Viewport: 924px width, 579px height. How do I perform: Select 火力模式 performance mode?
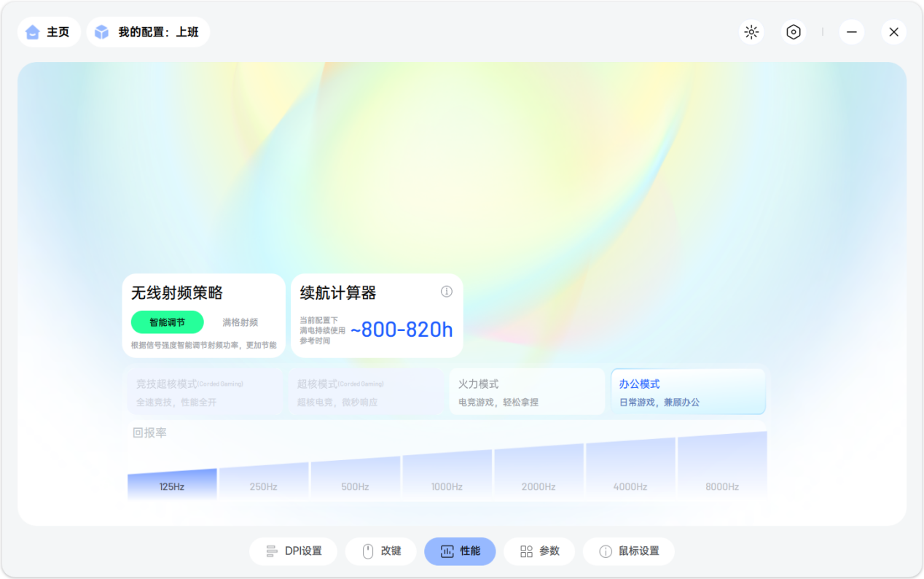coord(527,392)
